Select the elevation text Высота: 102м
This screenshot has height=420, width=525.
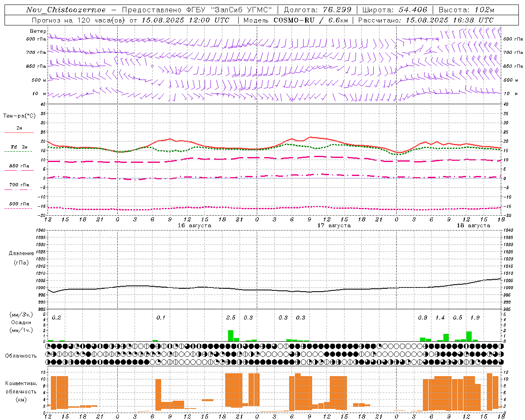pyautogui.click(x=466, y=10)
